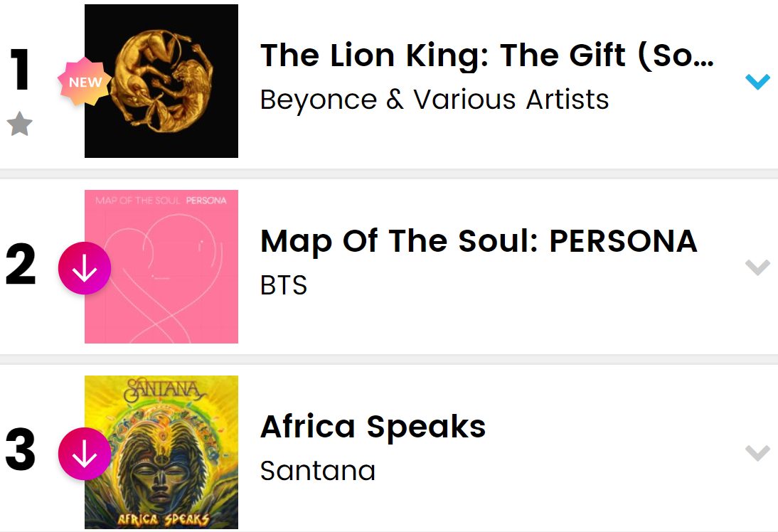
Task: Expand The Lion King: The Gift details
Action: pyautogui.click(x=757, y=82)
